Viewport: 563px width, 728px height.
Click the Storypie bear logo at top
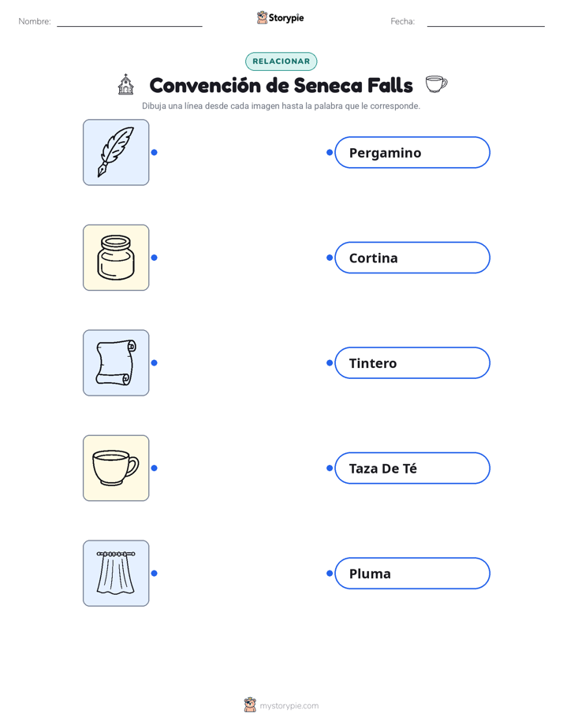262,17
